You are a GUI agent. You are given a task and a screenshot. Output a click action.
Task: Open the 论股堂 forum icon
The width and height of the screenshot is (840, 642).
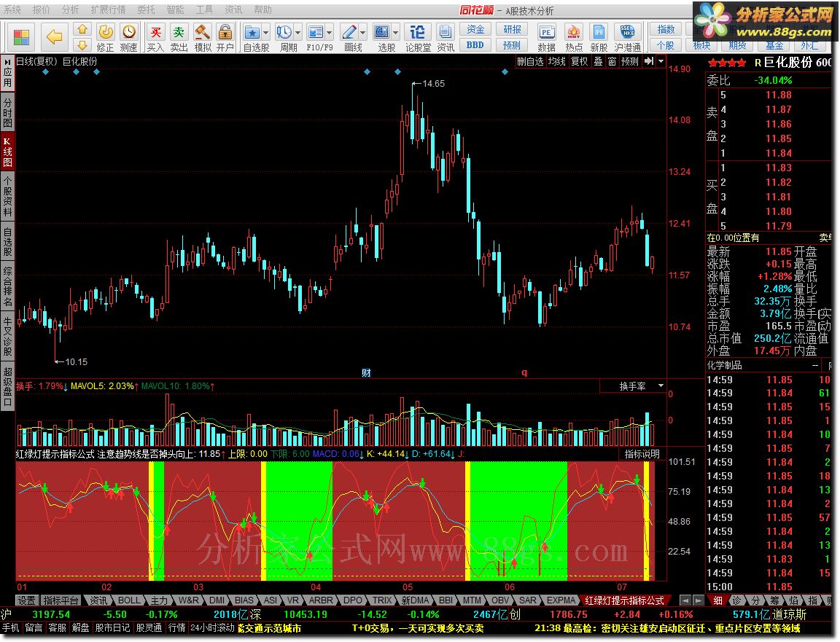coord(418,37)
